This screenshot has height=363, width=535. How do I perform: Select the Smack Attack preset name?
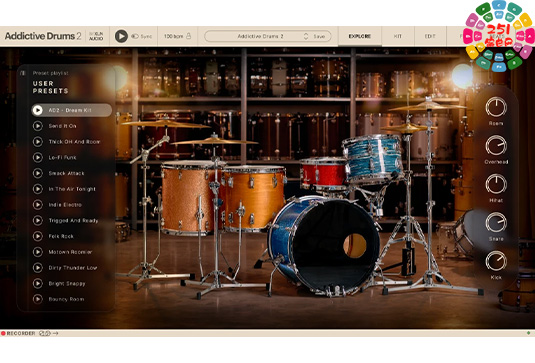point(67,173)
